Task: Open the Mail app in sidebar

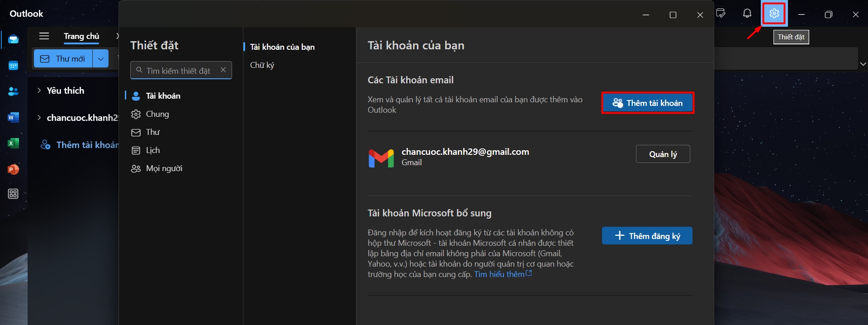Action: click(13, 39)
